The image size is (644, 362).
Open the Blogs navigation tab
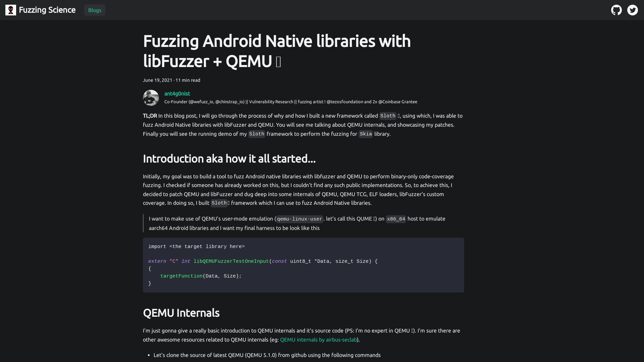pyautogui.click(x=95, y=10)
